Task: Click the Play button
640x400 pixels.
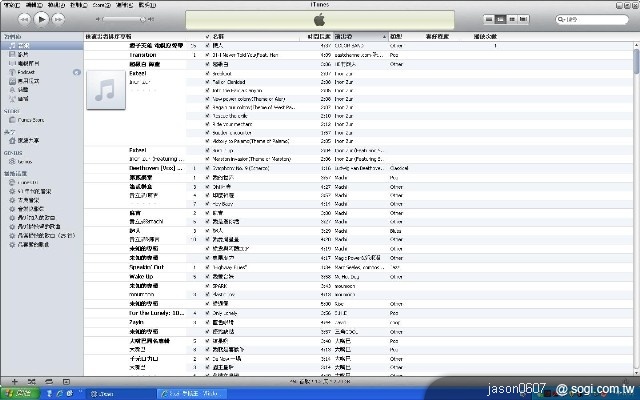Action: (x=41, y=19)
